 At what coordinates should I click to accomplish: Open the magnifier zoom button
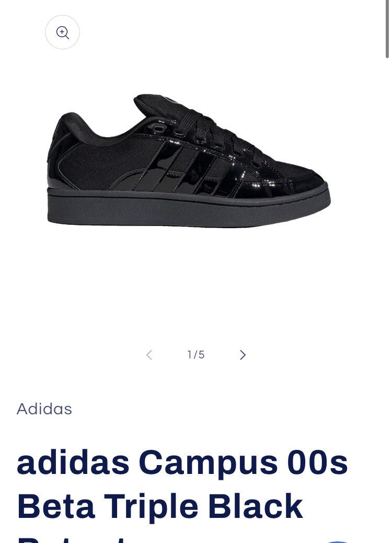pyautogui.click(x=62, y=32)
